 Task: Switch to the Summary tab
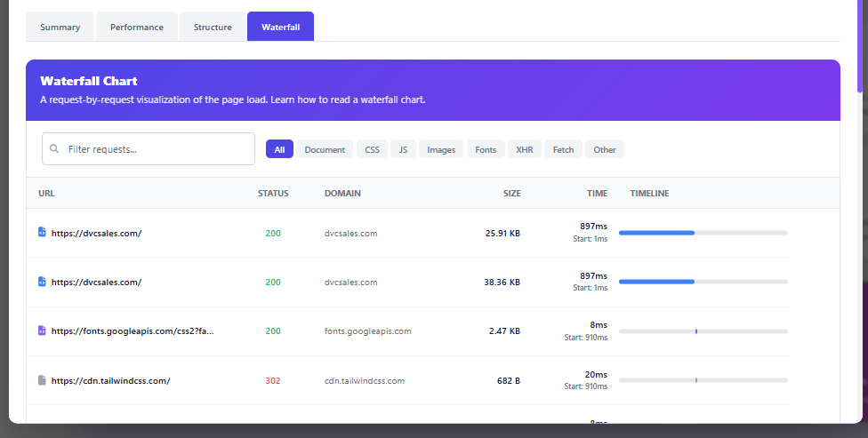pyautogui.click(x=60, y=27)
